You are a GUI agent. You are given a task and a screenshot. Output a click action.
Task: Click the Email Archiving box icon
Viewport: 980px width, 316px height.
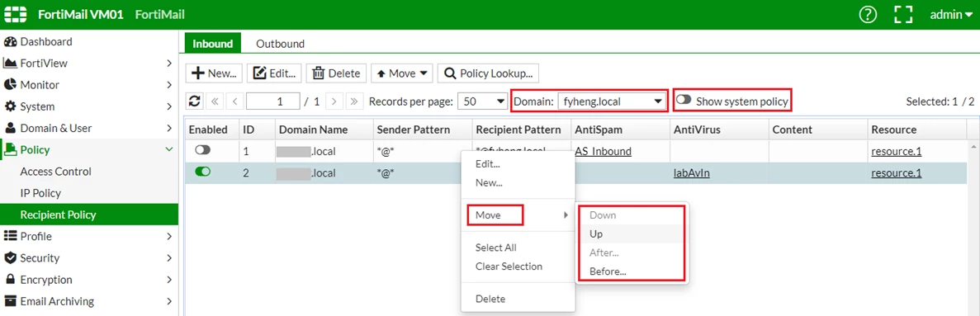tap(10, 301)
